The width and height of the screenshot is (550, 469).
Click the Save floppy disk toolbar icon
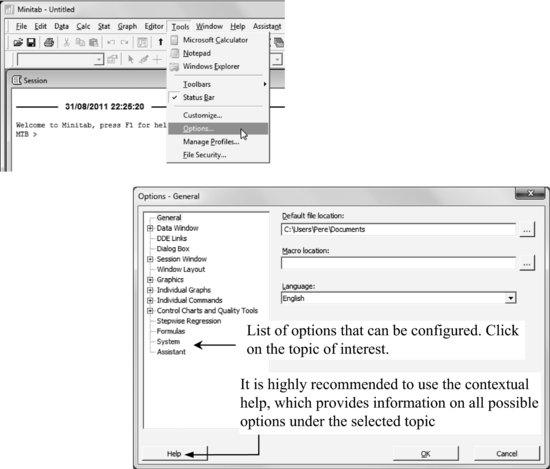coord(31,42)
